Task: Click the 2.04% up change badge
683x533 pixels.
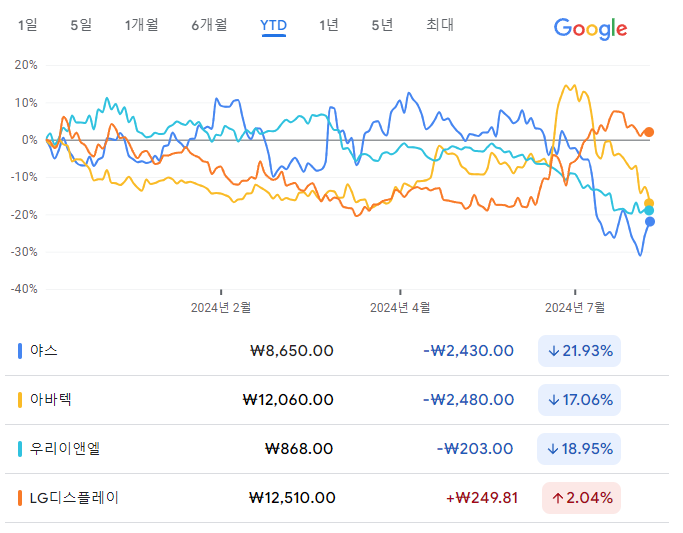Action: [581, 498]
